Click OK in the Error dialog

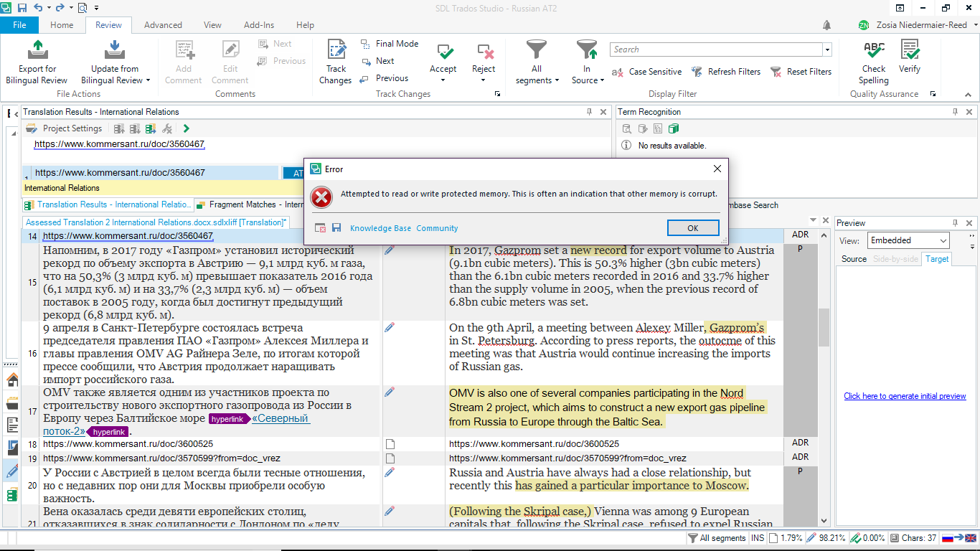pos(692,227)
